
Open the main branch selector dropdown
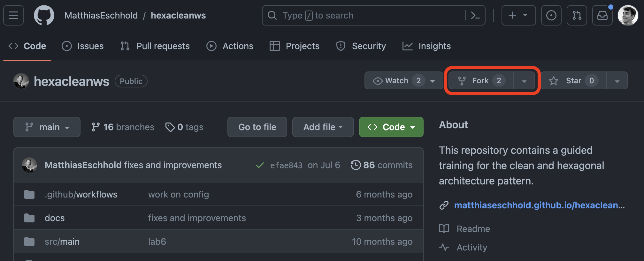pyautogui.click(x=47, y=127)
